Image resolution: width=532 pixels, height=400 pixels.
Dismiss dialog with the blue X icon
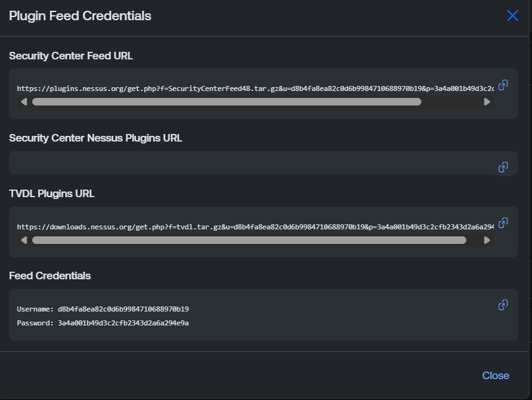pos(512,16)
